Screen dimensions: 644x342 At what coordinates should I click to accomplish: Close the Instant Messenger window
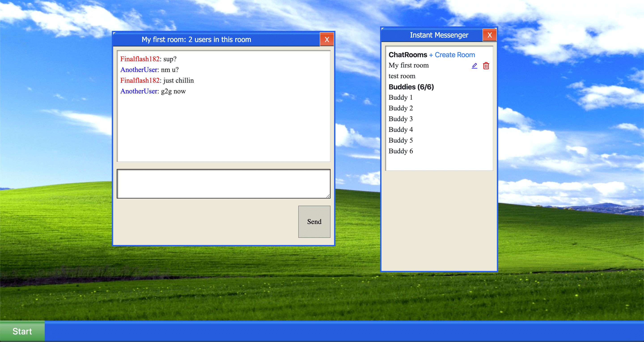(489, 35)
